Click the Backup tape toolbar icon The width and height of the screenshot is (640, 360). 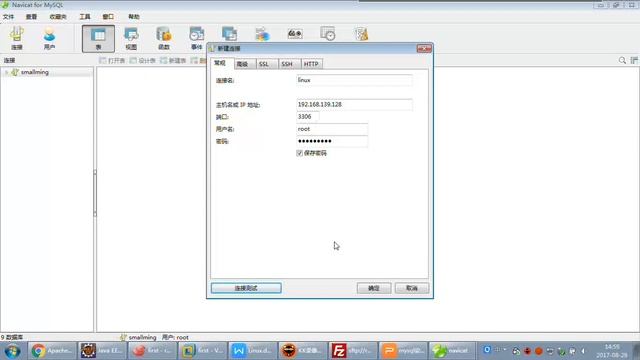tap(295, 34)
